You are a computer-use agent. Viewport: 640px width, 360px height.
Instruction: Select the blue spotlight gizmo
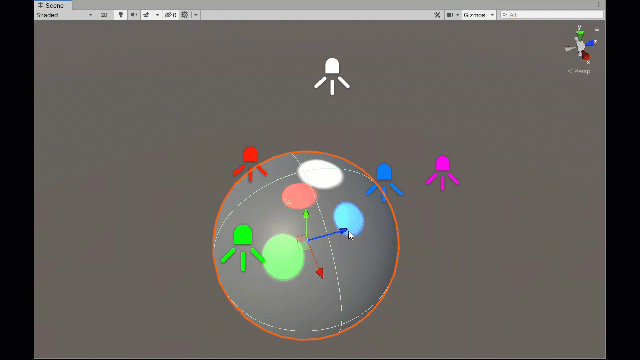point(384,182)
